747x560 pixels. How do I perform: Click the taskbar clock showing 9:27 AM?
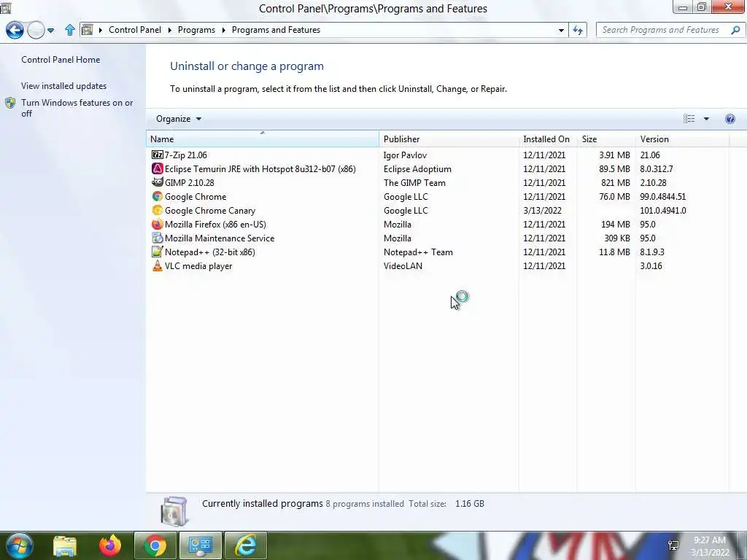[x=710, y=545]
